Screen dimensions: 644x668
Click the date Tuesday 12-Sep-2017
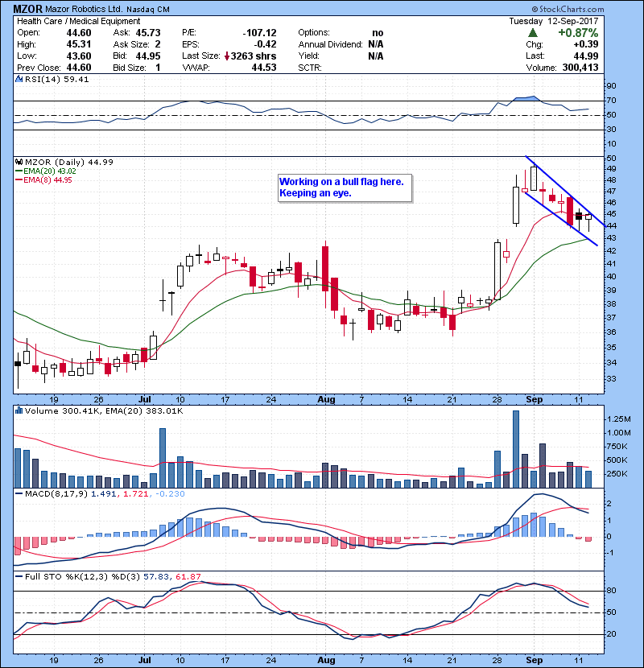[554, 21]
